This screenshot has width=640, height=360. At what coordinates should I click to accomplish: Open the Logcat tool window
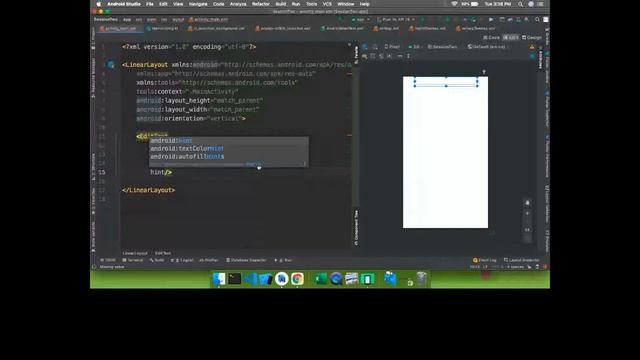point(182,260)
